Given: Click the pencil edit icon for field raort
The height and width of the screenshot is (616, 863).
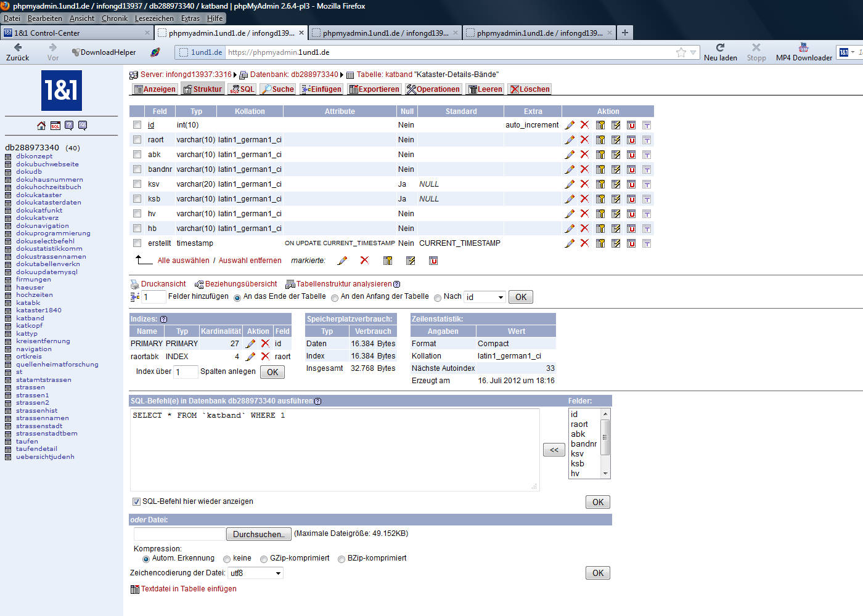Looking at the screenshot, I should click(570, 140).
